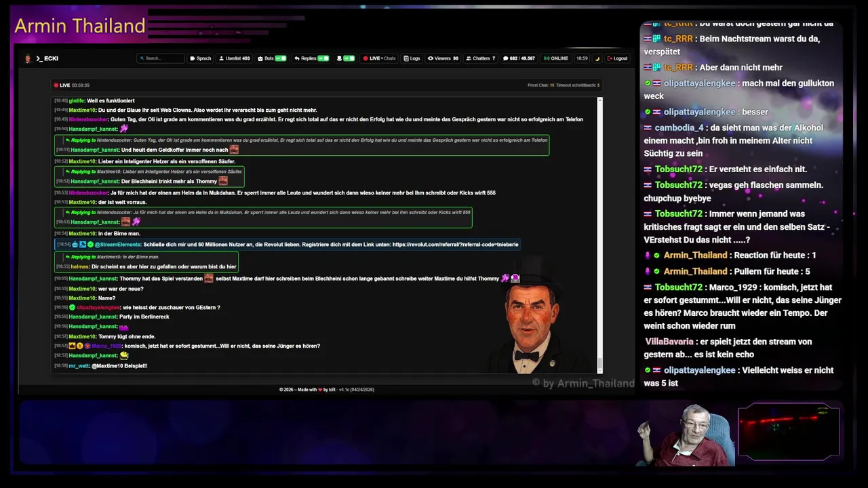This screenshot has height=488, width=868.
Task: Click the Search input field
Action: point(161,58)
